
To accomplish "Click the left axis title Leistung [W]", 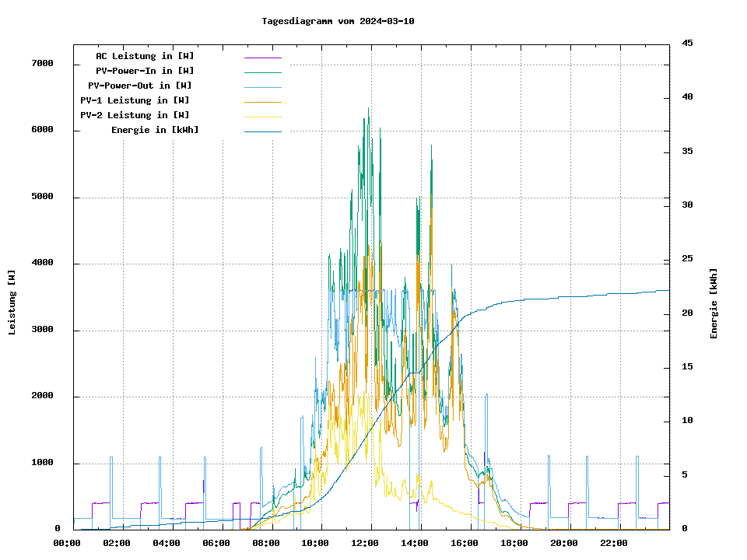I will click(12, 302).
